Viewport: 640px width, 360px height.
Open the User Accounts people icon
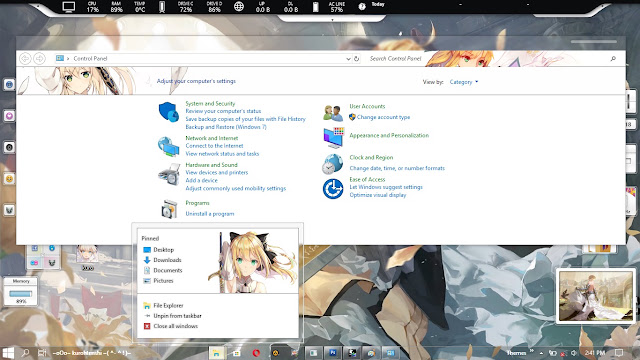pos(333,113)
